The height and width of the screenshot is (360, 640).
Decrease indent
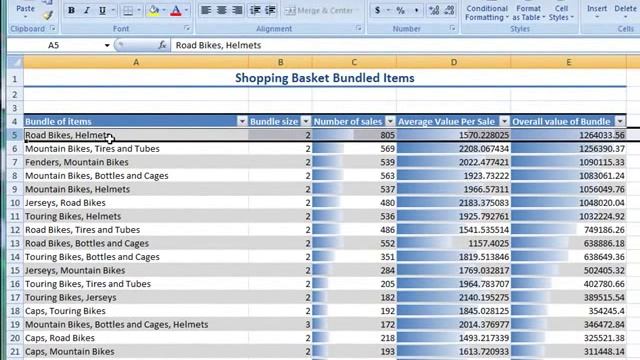[x=255, y=10]
